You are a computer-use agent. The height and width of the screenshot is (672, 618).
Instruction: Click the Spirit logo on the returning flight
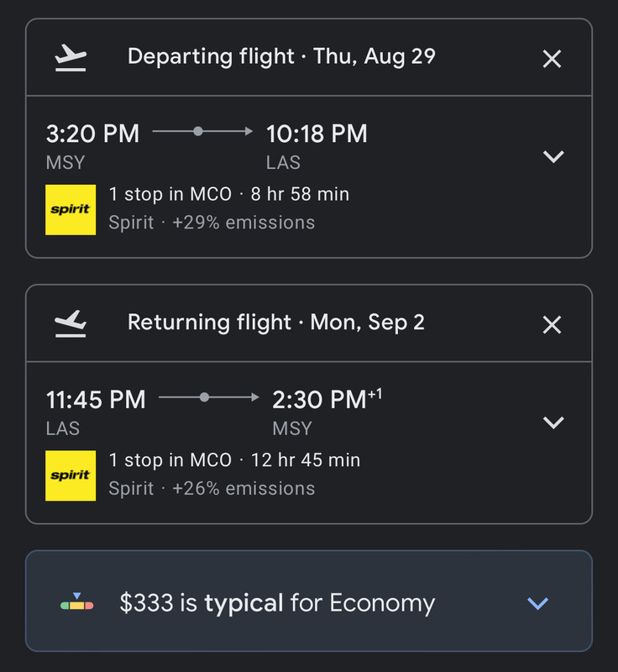71,475
